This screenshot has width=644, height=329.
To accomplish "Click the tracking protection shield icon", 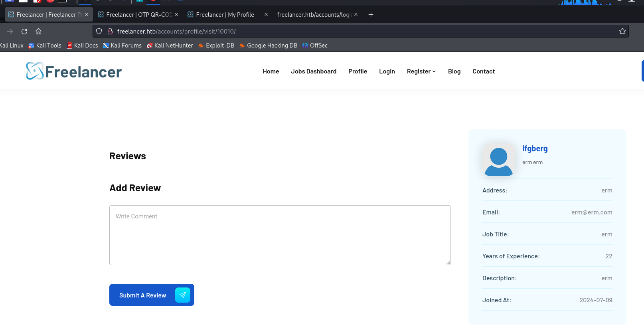I will (x=99, y=32).
